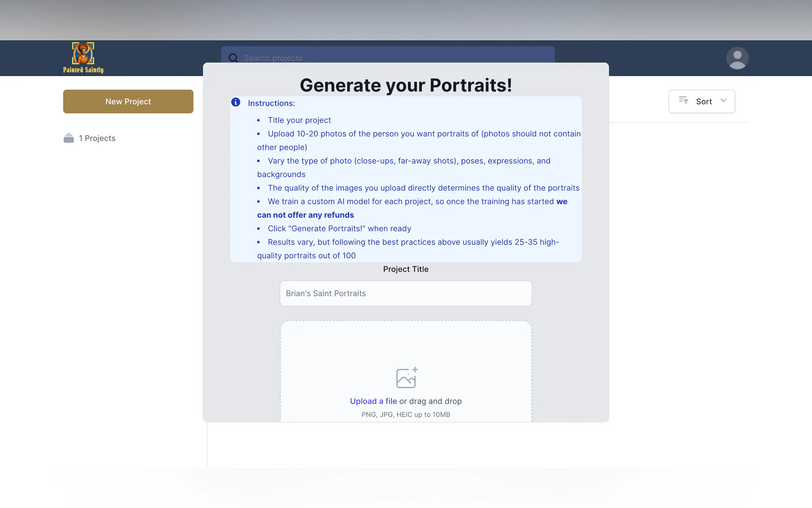Click the Painted Saintly wordmark text
Image resolution: width=812 pixels, height=508 pixels.
point(83,70)
